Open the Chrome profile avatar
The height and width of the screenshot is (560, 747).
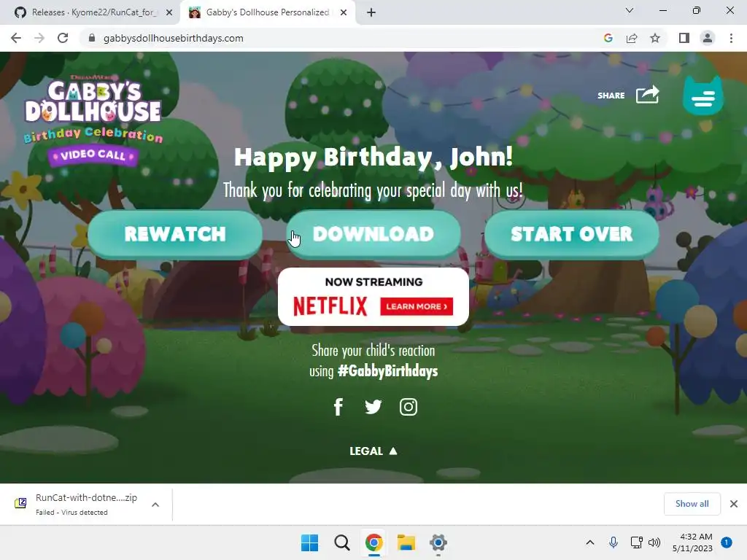[x=708, y=38]
